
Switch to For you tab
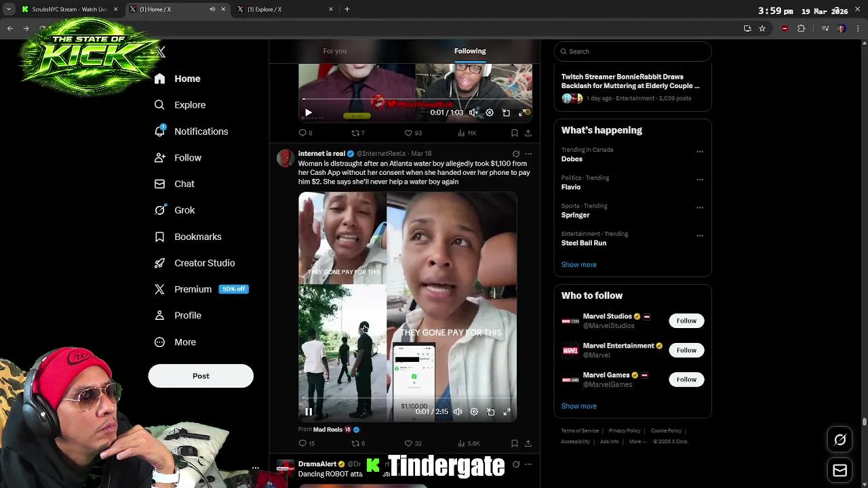tap(335, 51)
